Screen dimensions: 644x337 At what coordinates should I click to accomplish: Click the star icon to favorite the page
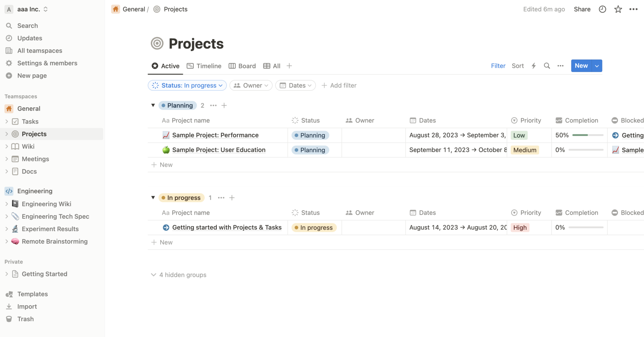[x=618, y=9]
